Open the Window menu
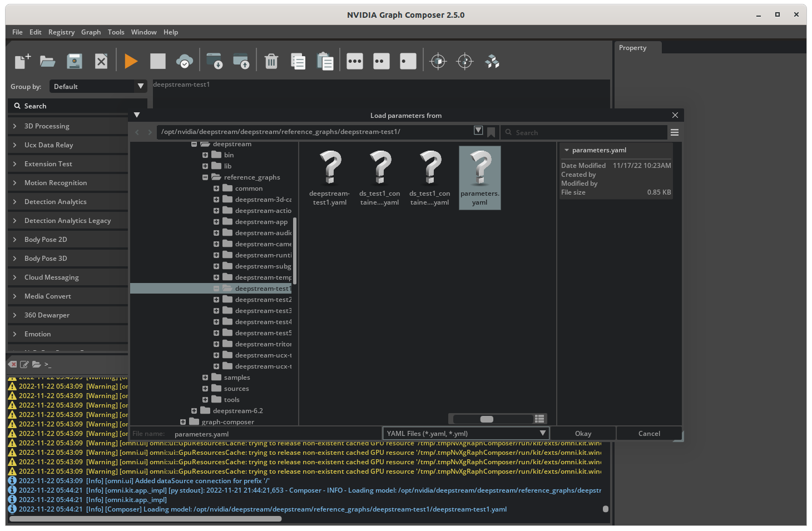The height and width of the screenshot is (531, 812). point(143,32)
